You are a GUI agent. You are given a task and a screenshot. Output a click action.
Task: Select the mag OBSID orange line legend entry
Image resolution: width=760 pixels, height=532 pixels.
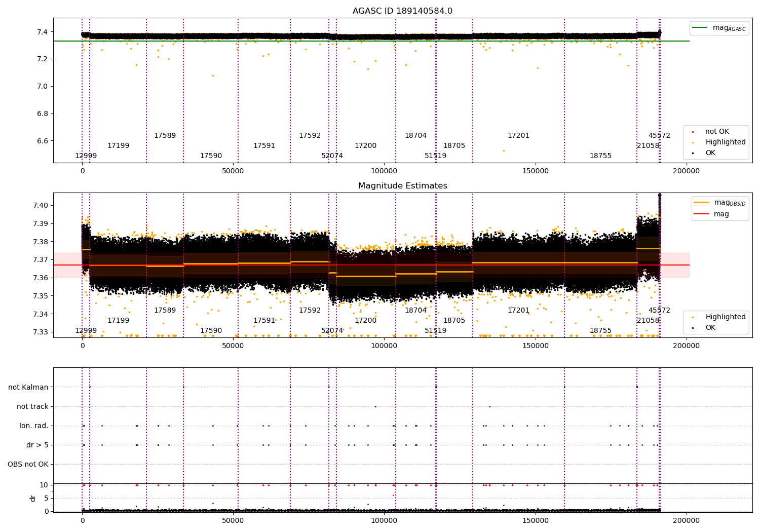coord(719,203)
